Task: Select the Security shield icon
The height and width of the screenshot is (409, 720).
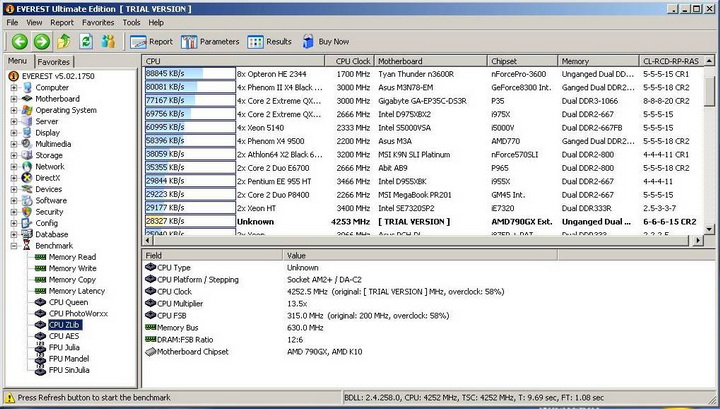Action: (27, 212)
